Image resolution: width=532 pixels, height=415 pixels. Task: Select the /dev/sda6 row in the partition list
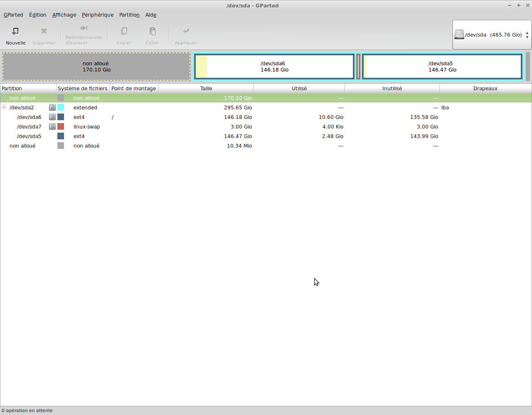coord(266,117)
